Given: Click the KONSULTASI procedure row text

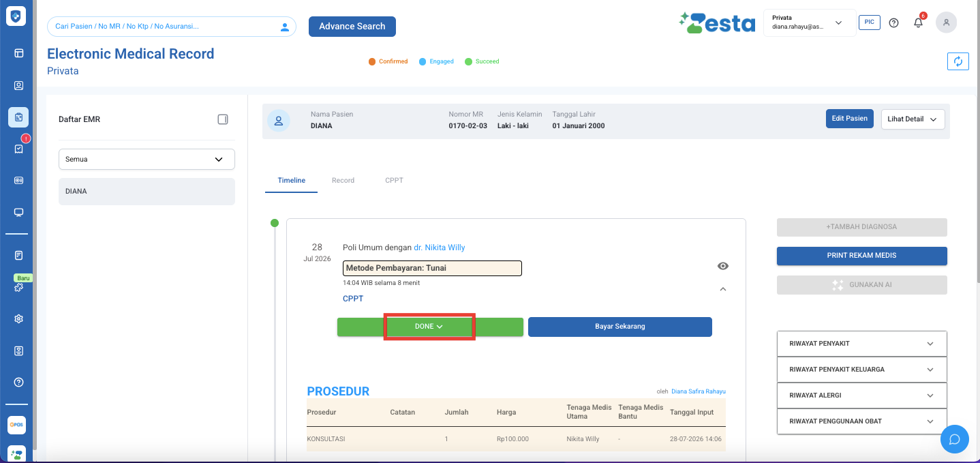Looking at the screenshot, I should pos(326,439).
